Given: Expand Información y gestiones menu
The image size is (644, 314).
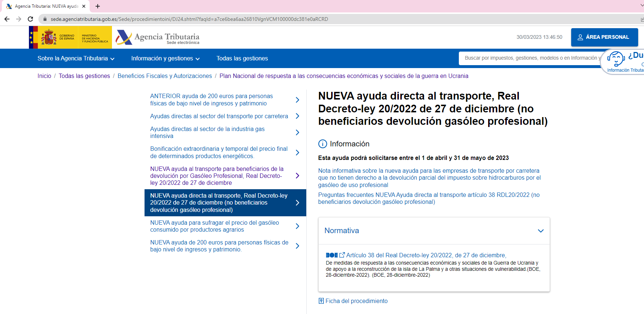Looking at the screenshot, I should coord(165,59).
